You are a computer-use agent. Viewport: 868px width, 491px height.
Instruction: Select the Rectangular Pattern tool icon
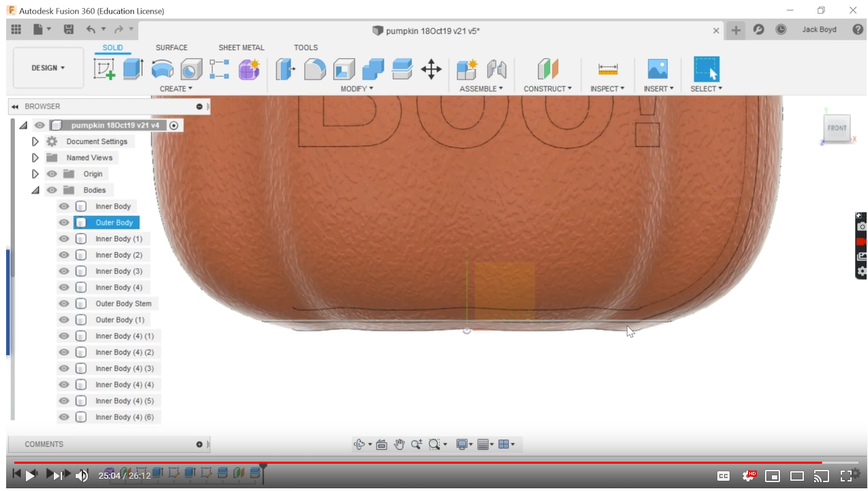(220, 69)
